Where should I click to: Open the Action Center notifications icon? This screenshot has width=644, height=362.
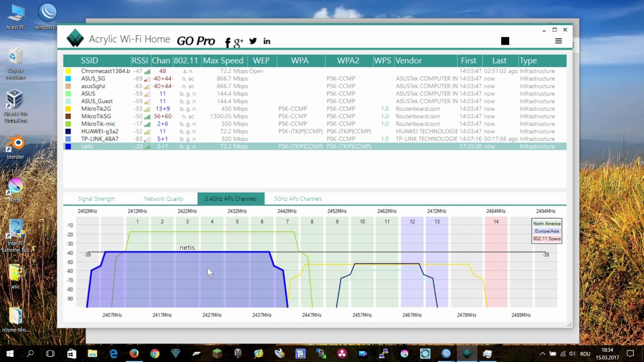click(630, 353)
